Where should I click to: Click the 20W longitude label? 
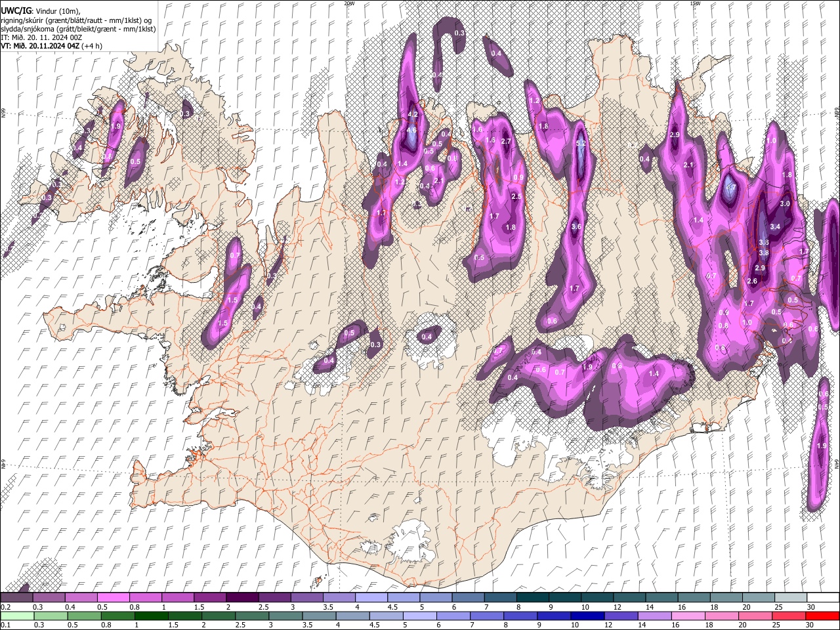point(349,3)
